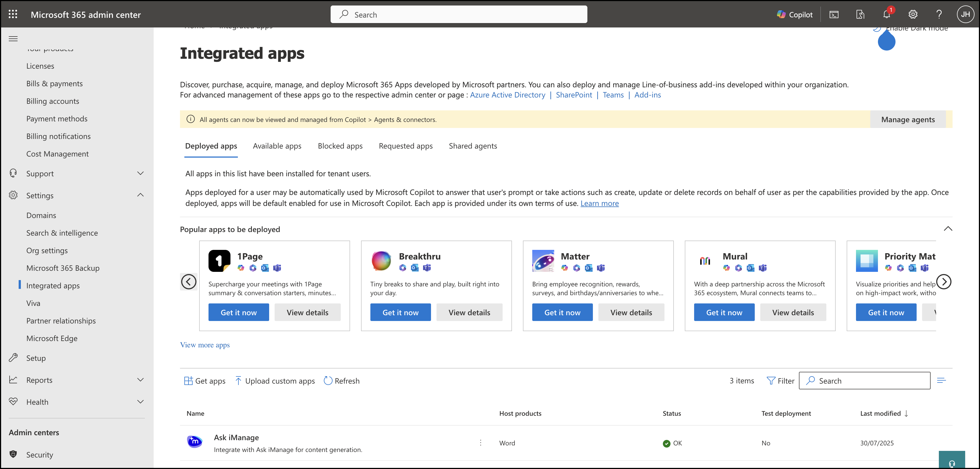Expand the Support navigation section
This screenshot has width=980, height=469.
[x=140, y=174]
